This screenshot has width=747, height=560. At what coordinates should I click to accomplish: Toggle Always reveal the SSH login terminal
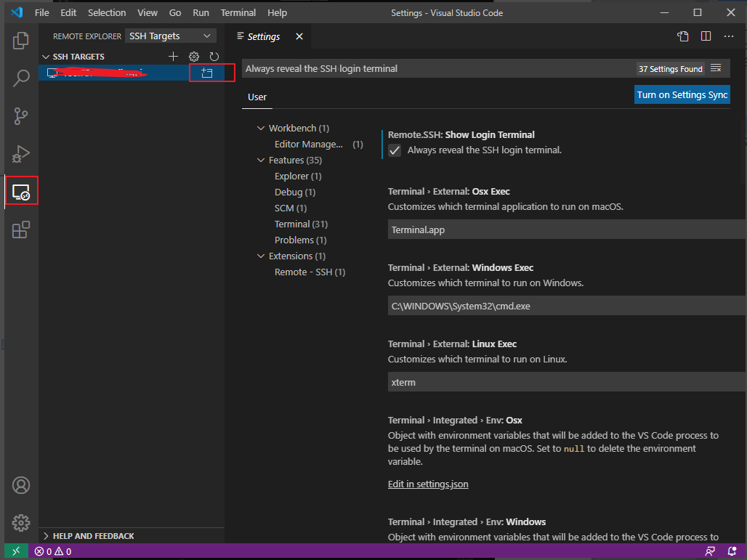[x=395, y=150]
